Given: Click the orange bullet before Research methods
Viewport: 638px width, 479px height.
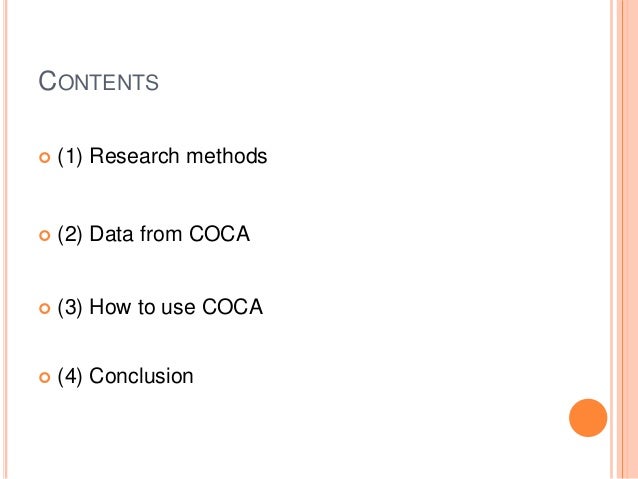Looking at the screenshot, I should click(42, 158).
